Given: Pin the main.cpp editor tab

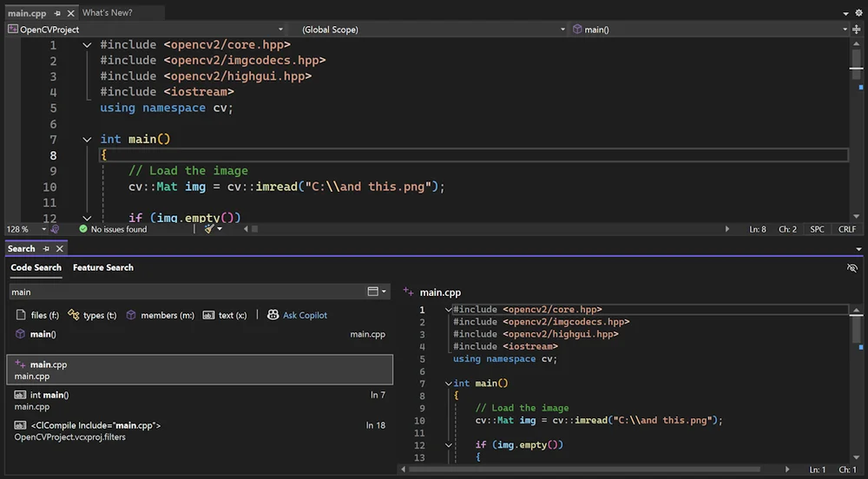Looking at the screenshot, I should coord(57,13).
